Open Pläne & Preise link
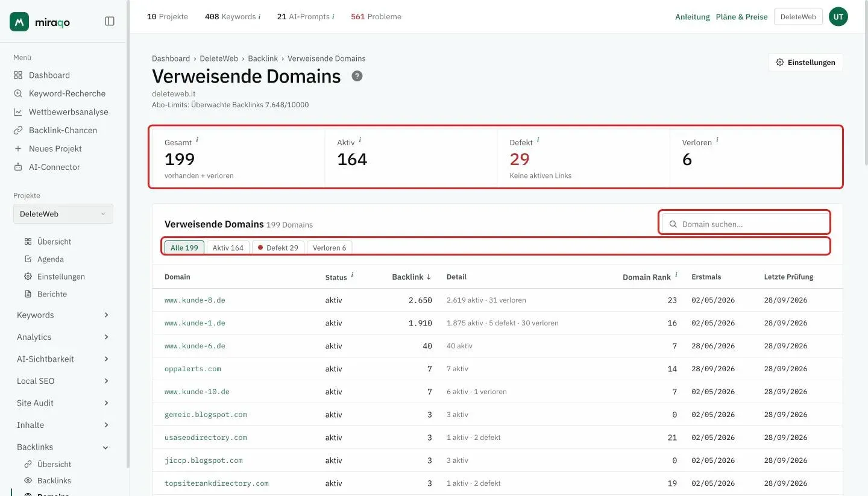 pyautogui.click(x=742, y=17)
